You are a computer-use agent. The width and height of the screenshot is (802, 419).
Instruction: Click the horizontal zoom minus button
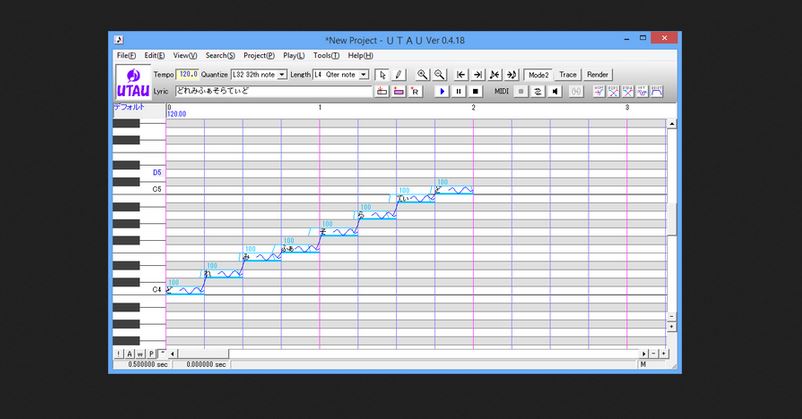654,354
